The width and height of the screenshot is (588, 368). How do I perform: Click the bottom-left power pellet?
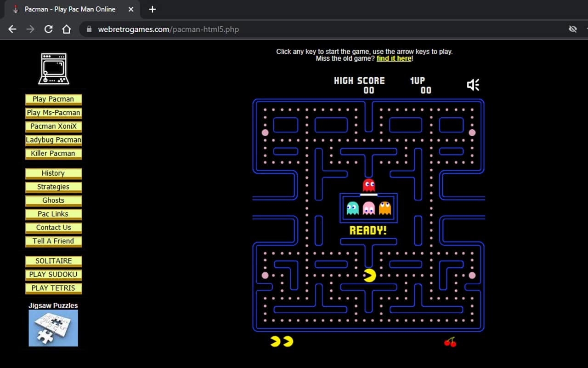[265, 275]
